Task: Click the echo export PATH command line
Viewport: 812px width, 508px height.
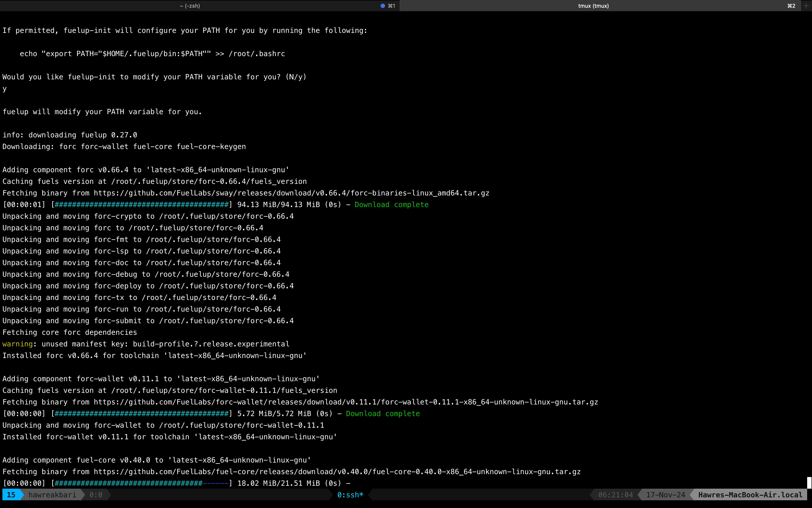Action: click(x=152, y=54)
